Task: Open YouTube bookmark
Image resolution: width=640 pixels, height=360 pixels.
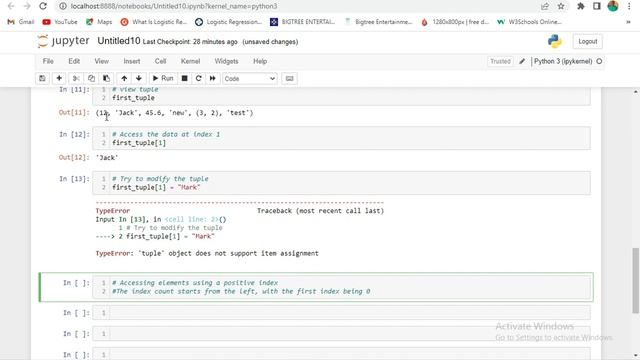Action: 60,22
